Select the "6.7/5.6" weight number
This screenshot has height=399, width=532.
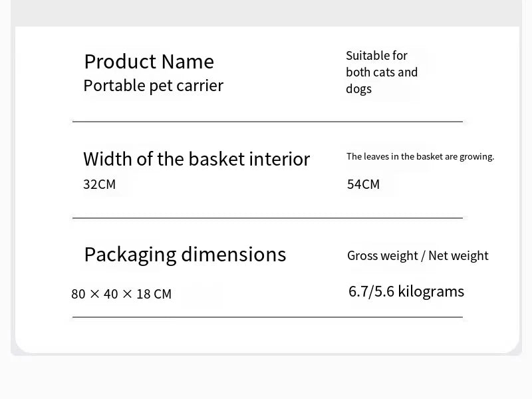coord(371,292)
